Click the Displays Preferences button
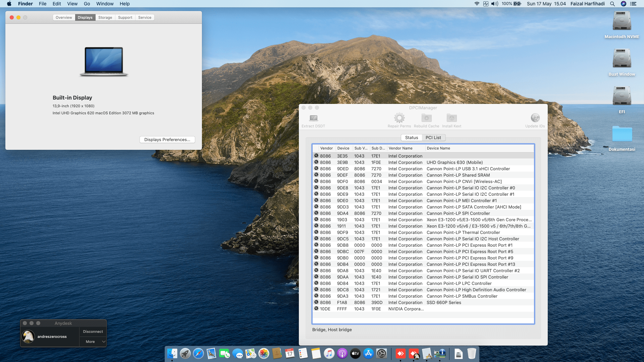 point(167,140)
